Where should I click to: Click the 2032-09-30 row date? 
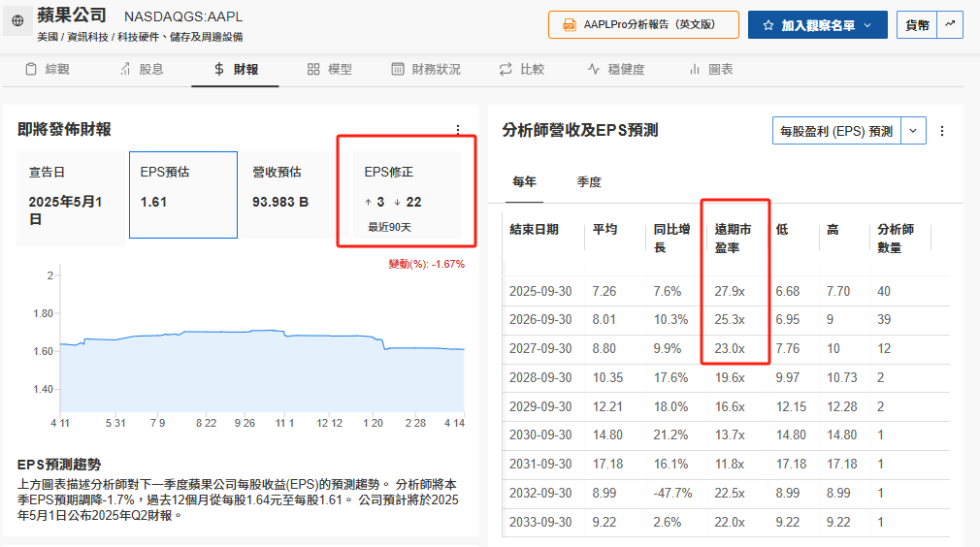click(540, 494)
